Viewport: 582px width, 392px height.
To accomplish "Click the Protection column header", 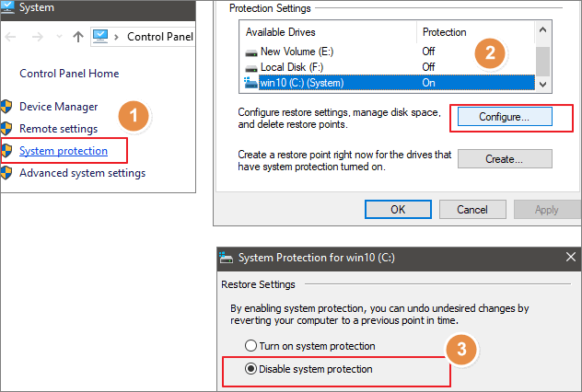I will (445, 32).
